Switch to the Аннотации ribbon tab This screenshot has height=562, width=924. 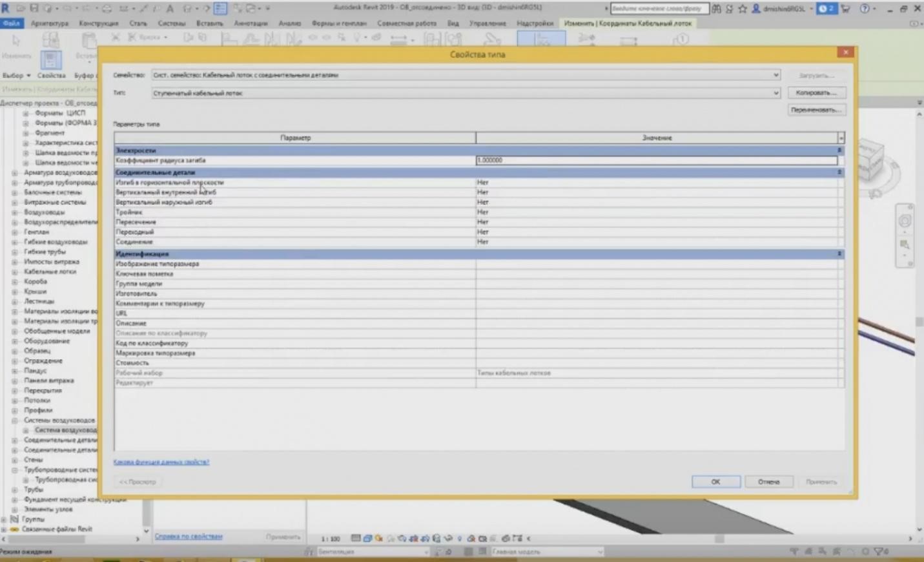pyautogui.click(x=251, y=23)
